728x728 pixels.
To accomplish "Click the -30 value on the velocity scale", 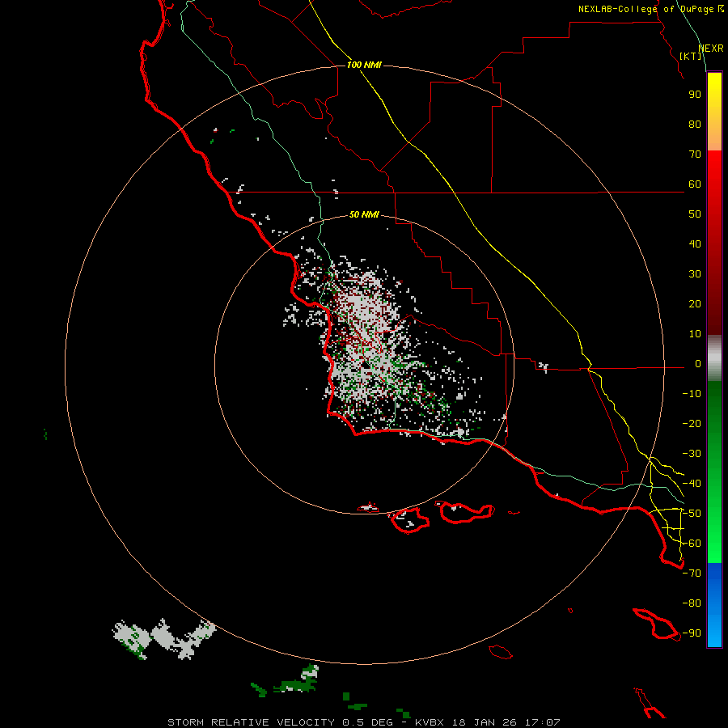I will (x=692, y=454).
